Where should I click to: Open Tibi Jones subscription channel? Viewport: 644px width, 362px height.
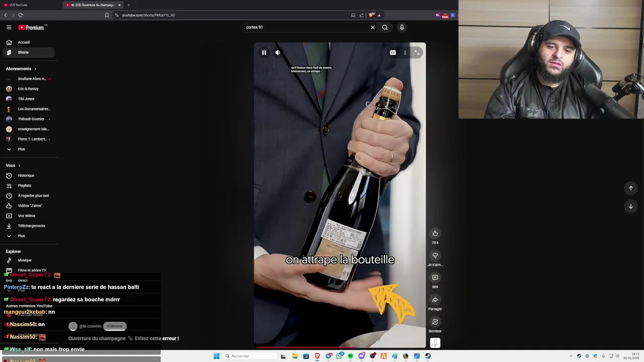[x=29, y=99]
